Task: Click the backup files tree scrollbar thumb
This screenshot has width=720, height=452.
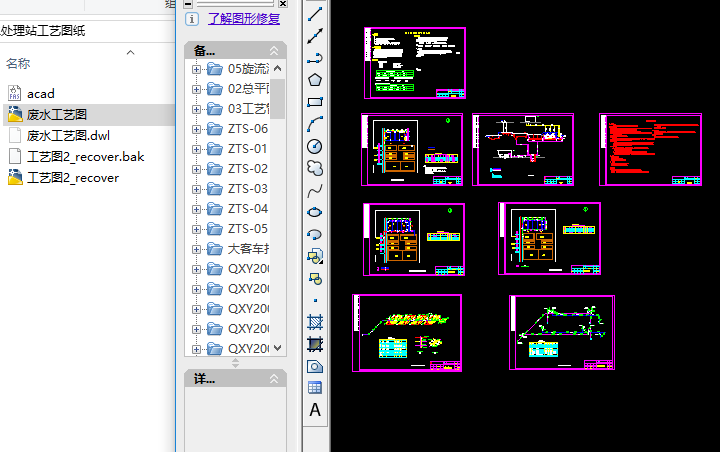Action: click(277, 98)
